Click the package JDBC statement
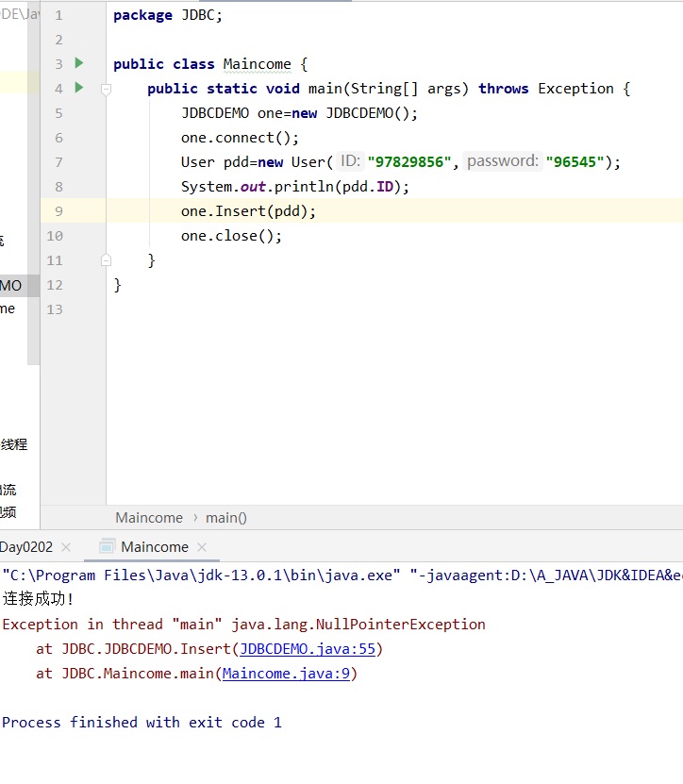Viewport: 683px width, 784px height. tap(168, 15)
